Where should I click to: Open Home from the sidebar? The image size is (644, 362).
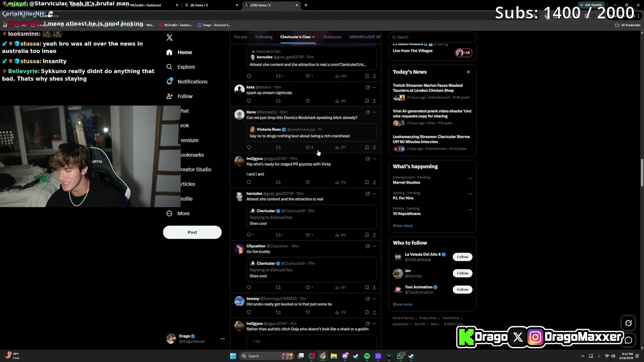click(179, 52)
